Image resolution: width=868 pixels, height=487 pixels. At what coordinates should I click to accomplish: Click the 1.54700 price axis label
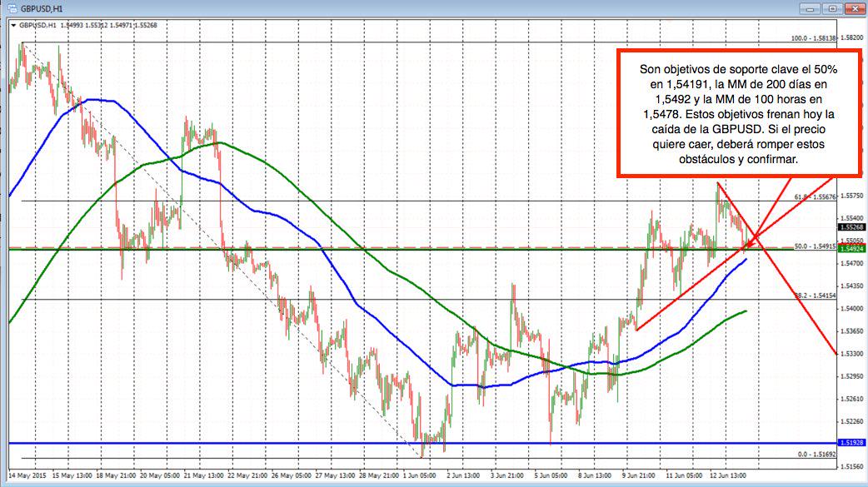point(852,263)
